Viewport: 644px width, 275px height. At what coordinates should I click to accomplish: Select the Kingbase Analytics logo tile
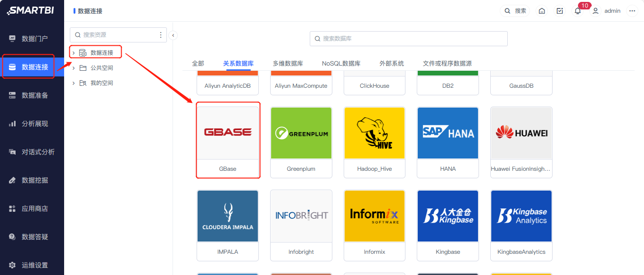coord(521,216)
